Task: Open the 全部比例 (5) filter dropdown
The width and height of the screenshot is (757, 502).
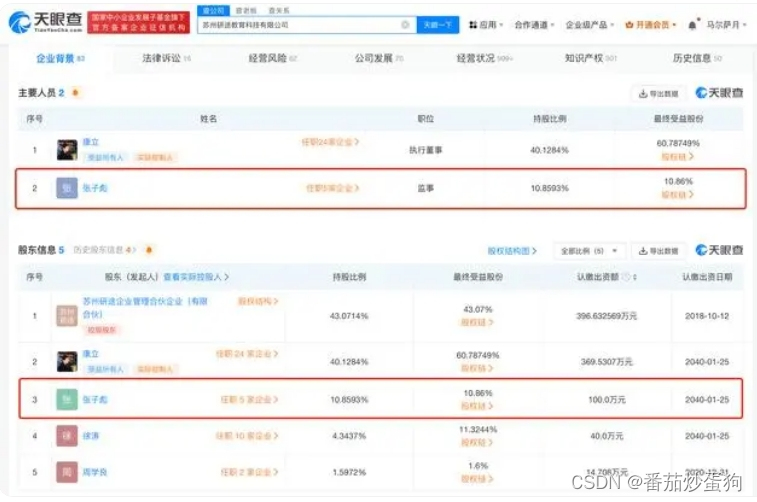Action: click(589, 251)
